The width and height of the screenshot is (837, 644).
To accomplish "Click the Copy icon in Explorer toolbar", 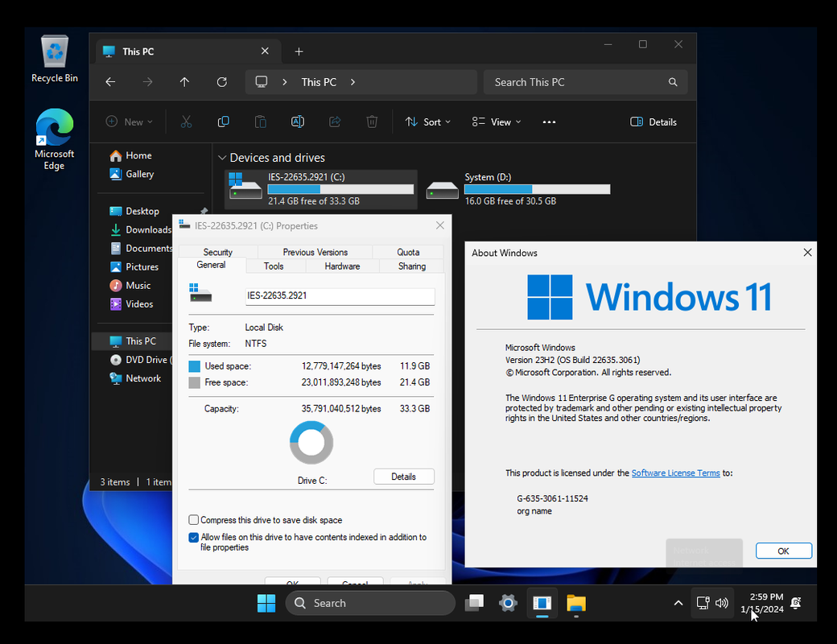I will click(223, 122).
